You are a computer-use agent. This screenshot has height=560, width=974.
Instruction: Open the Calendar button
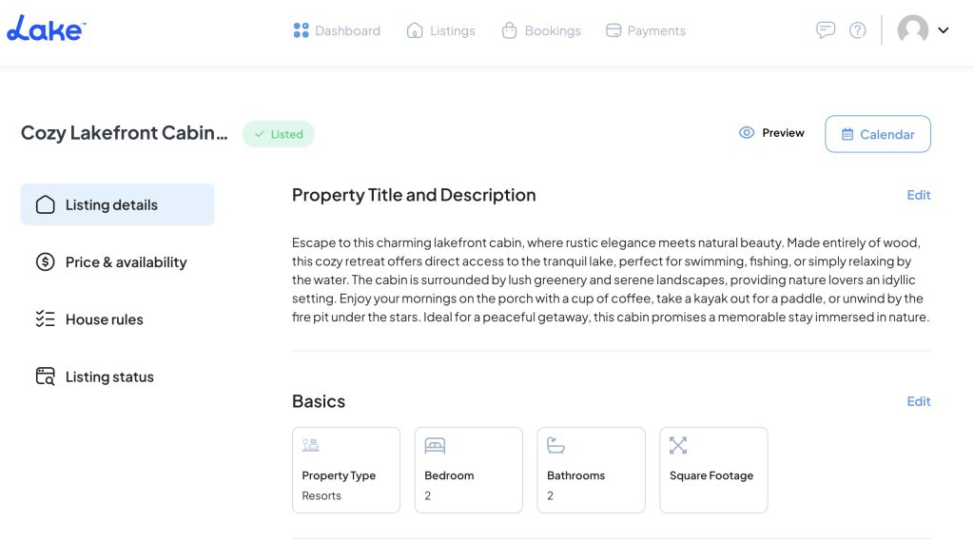tap(877, 134)
